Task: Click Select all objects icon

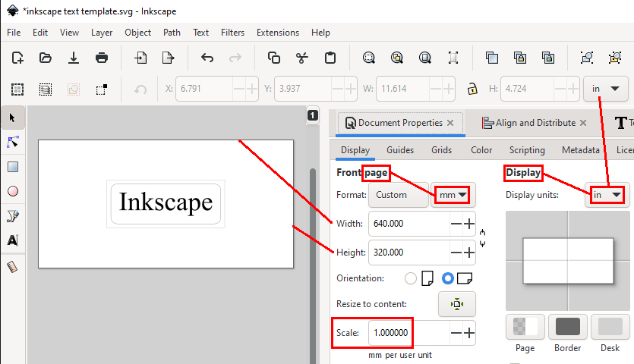Action: tap(17, 89)
